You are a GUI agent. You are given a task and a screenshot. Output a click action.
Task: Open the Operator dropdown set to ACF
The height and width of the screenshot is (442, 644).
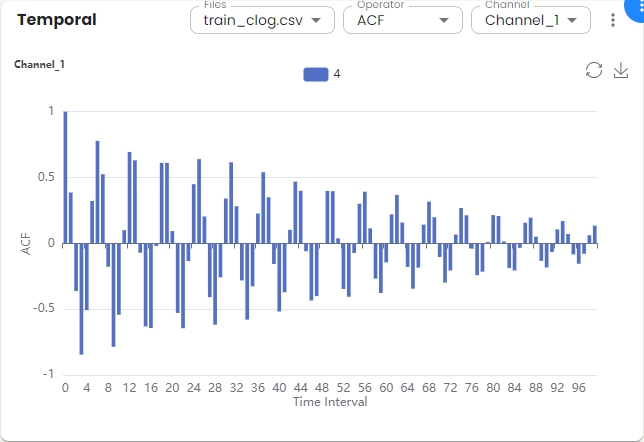[x=403, y=20]
